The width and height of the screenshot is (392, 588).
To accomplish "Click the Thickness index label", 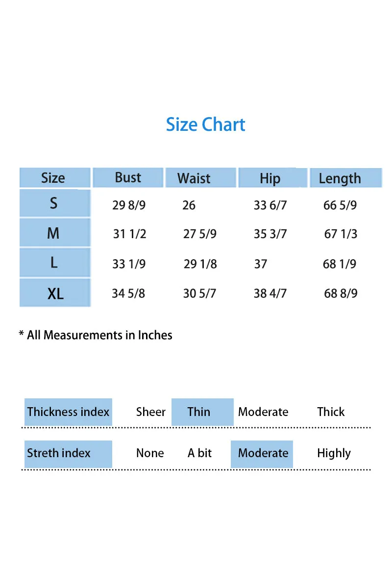I will click(68, 412).
